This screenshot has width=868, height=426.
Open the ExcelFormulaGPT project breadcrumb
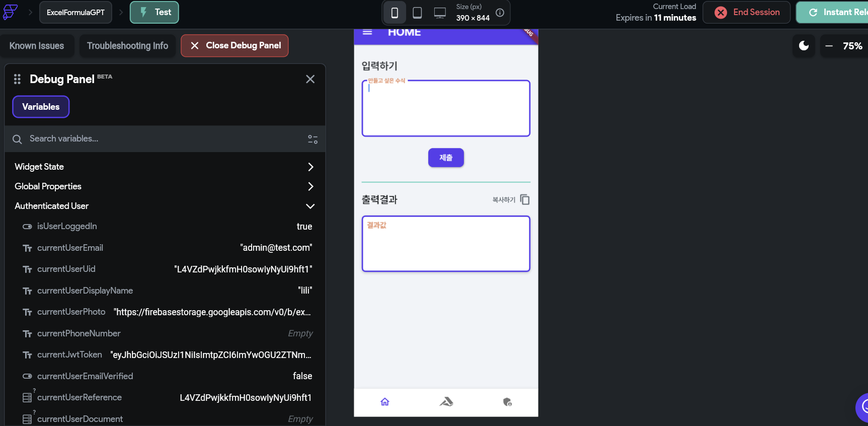coord(75,13)
